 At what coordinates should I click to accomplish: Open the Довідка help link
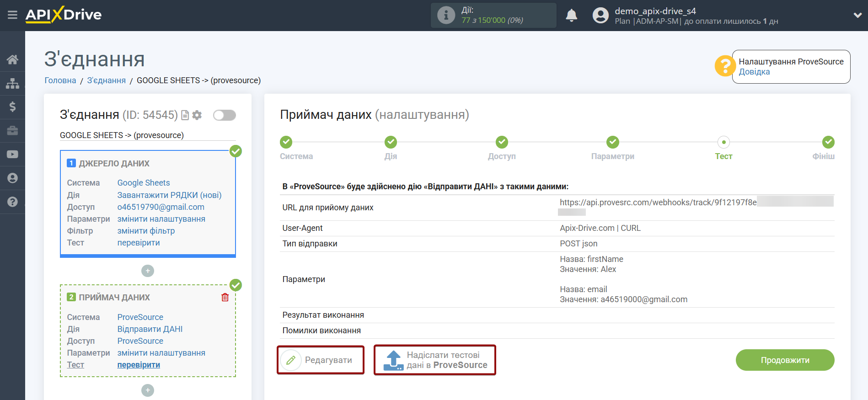[754, 72]
